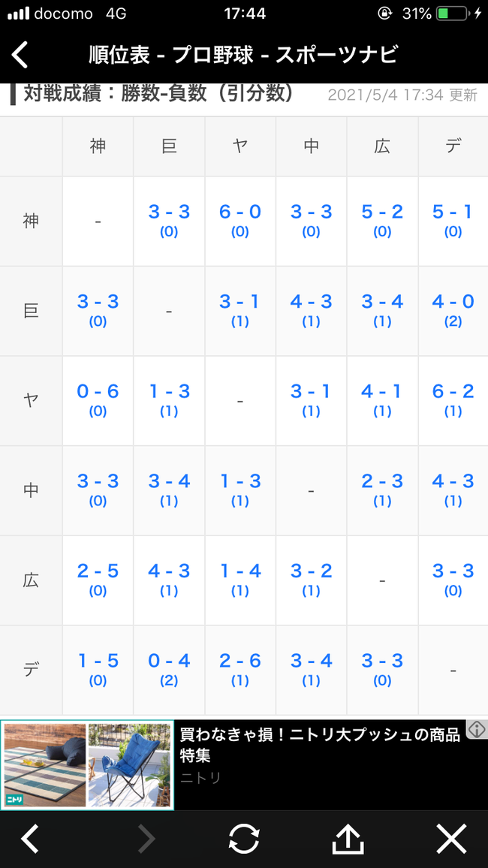
Task: Tap the grayed forward arrow in the bottom bar
Action: coord(147,839)
